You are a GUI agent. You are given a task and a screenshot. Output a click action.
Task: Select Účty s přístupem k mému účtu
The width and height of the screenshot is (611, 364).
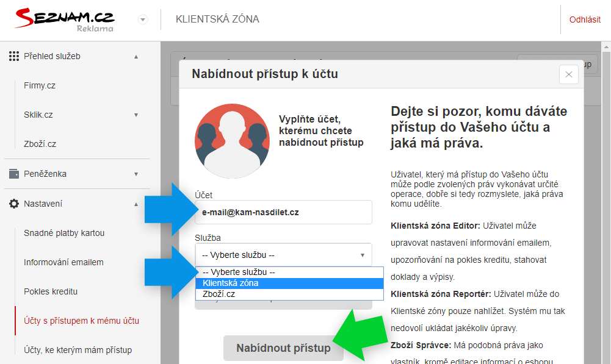coord(81,320)
